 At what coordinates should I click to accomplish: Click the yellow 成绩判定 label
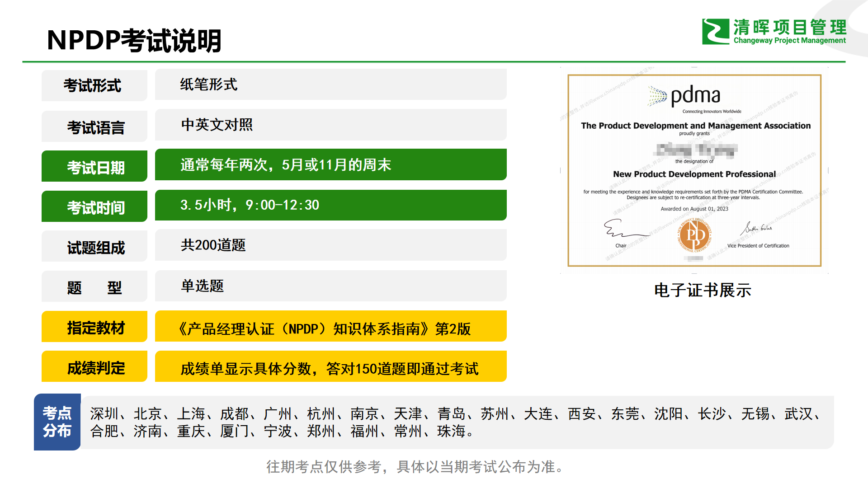pos(94,367)
